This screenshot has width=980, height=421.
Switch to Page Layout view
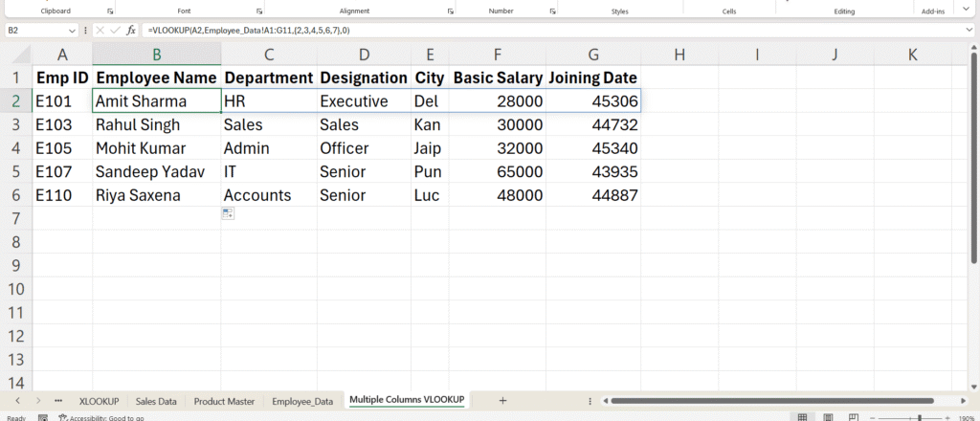[828, 417]
